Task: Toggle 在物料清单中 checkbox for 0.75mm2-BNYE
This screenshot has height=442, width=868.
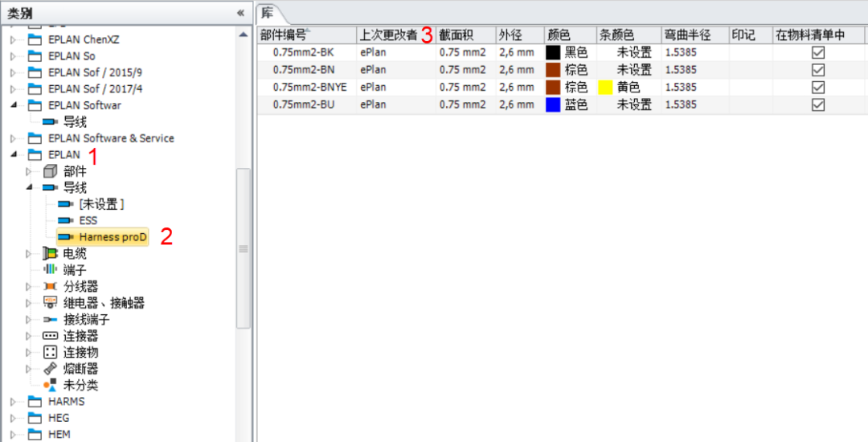Action: click(818, 87)
